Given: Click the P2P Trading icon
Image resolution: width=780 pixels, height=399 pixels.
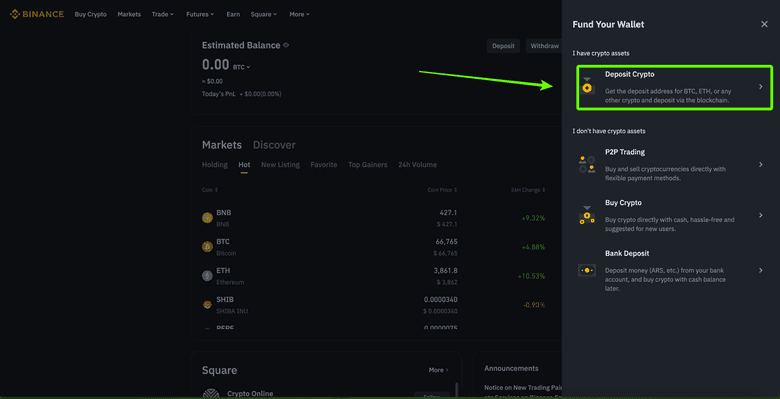Looking at the screenshot, I should coord(587,164).
